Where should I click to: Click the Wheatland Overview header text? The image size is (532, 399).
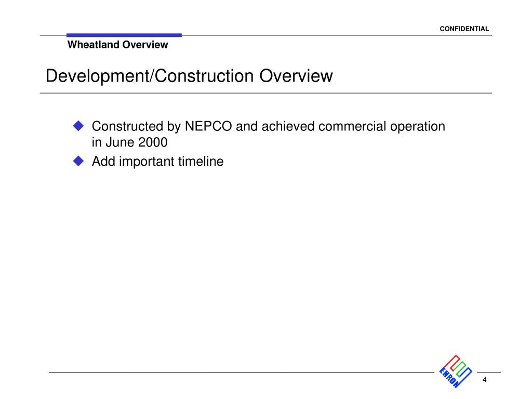click(118, 45)
